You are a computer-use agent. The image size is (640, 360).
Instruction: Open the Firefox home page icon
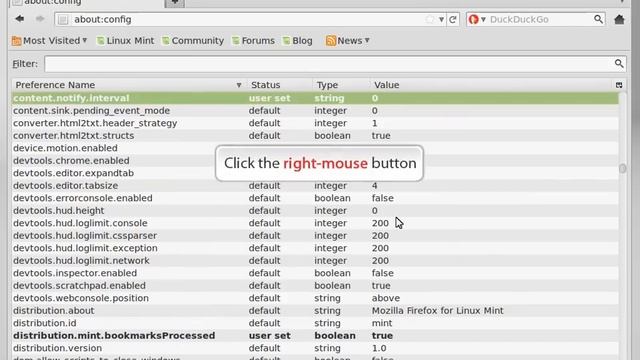pyautogui.click(x=619, y=19)
